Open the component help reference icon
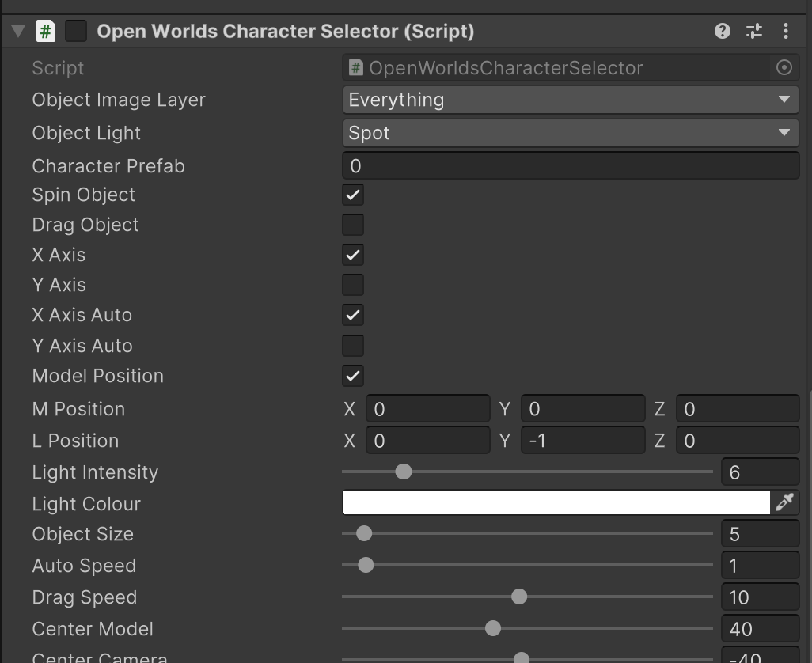 [722, 31]
